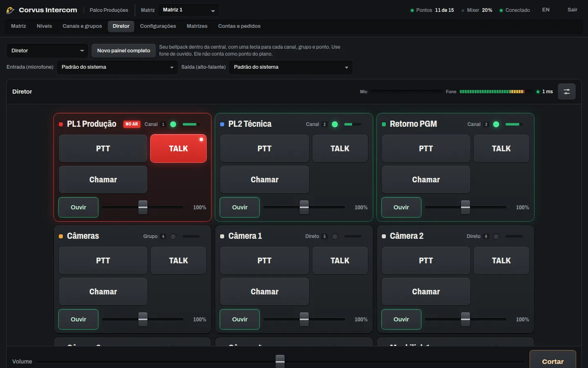Go to the Canais e grupos tab
The height and width of the screenshot is (368, 588).
tap(82, 26)
